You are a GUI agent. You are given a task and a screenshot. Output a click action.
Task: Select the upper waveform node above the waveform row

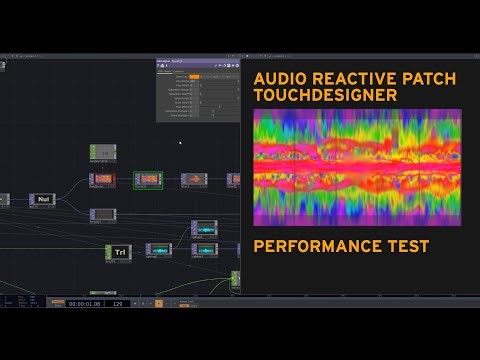click(204, 228)
